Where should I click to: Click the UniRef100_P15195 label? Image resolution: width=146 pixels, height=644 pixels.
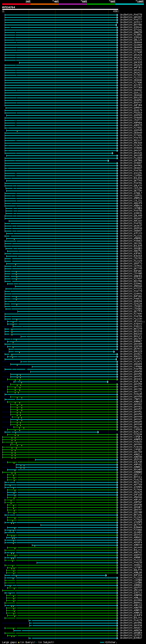point(131,394)
